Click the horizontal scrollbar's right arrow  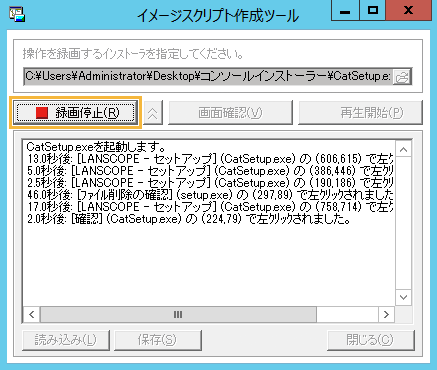coord(386,314)
